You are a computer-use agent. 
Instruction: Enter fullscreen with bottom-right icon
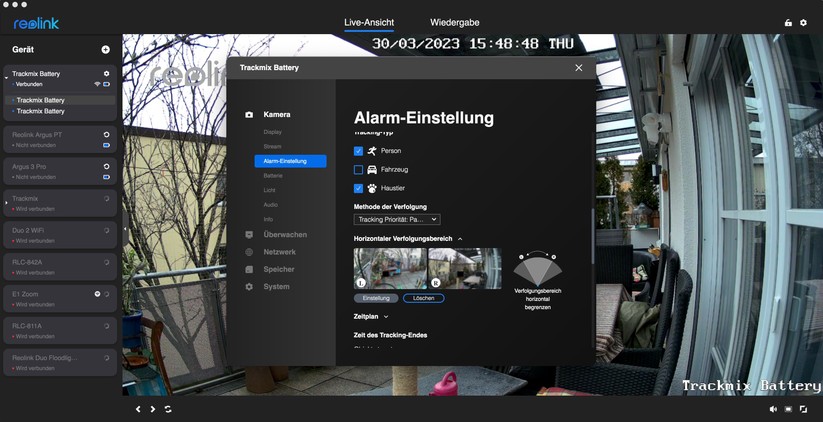[x=803, y=409]
